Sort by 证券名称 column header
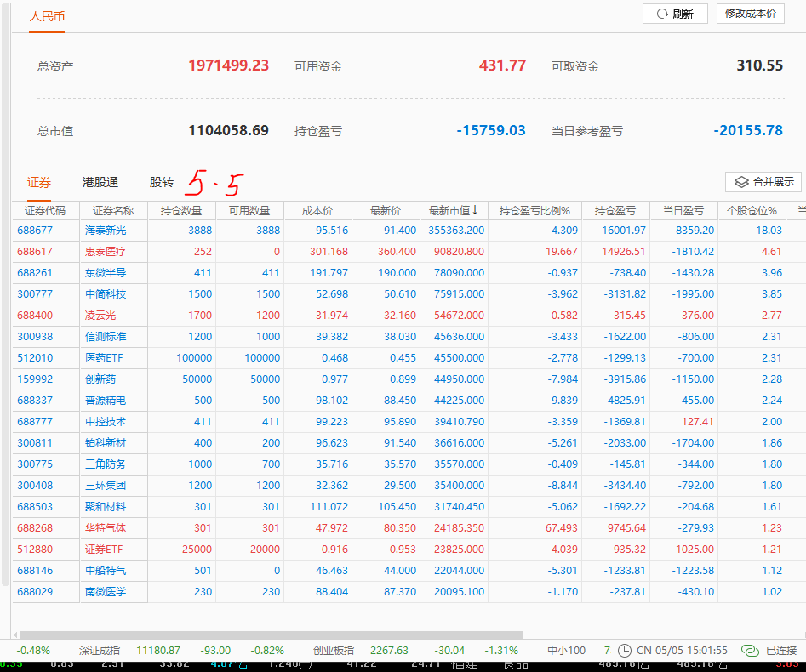The height and width of the screenshot is (672, 806). (113, 211)
